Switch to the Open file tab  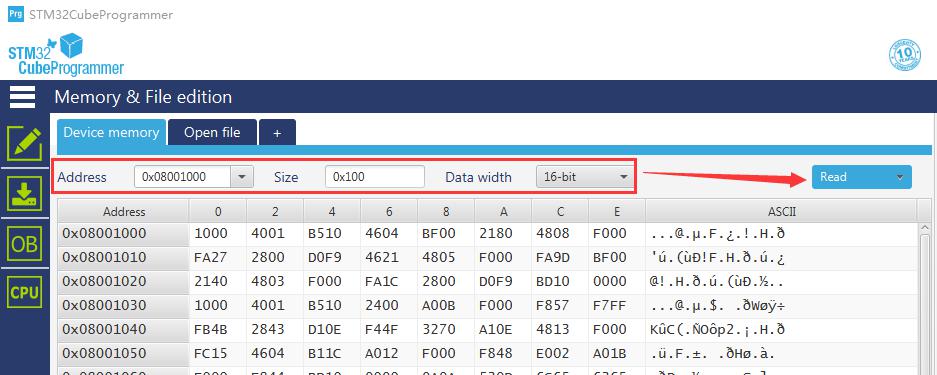(212, 132)
